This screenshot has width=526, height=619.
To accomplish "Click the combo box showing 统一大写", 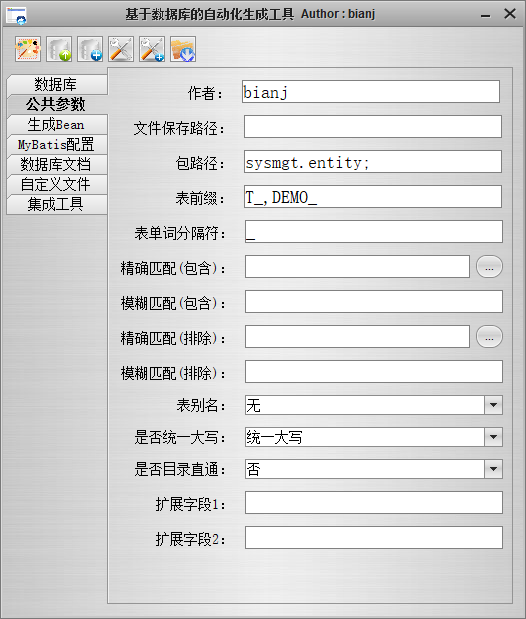I will click(374, 437).
